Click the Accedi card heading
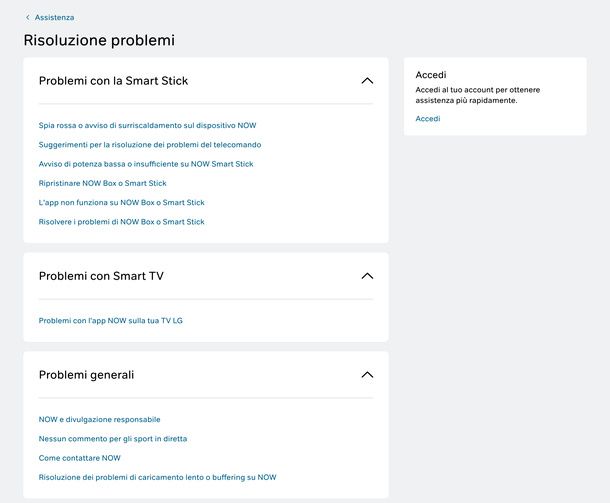Viewport: 610px width, 503px height. [x=431, y=75]
